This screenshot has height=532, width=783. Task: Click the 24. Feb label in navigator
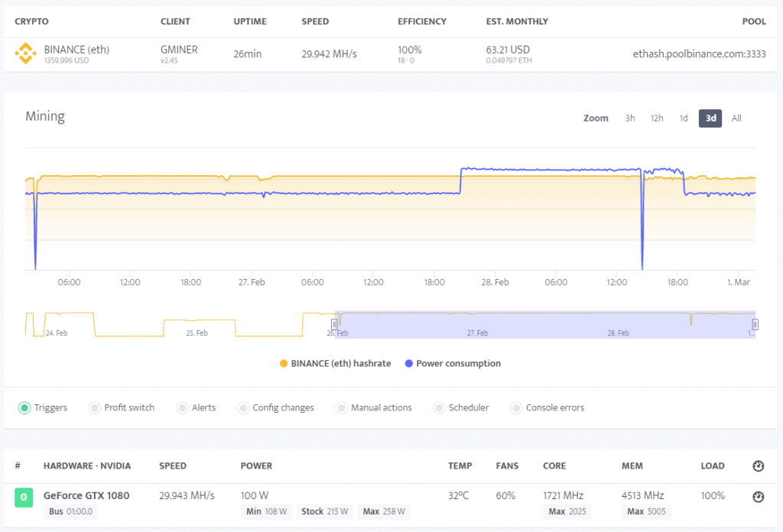57,332
